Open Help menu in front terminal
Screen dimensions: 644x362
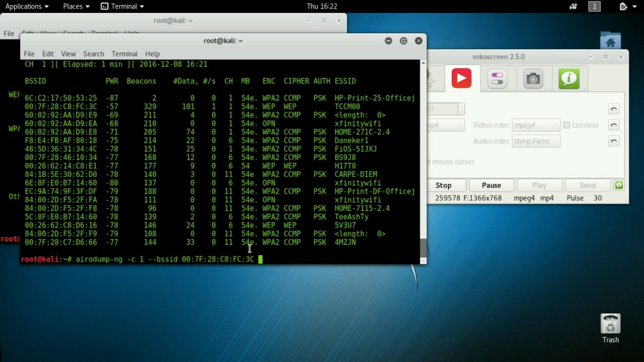coord(152,54)
